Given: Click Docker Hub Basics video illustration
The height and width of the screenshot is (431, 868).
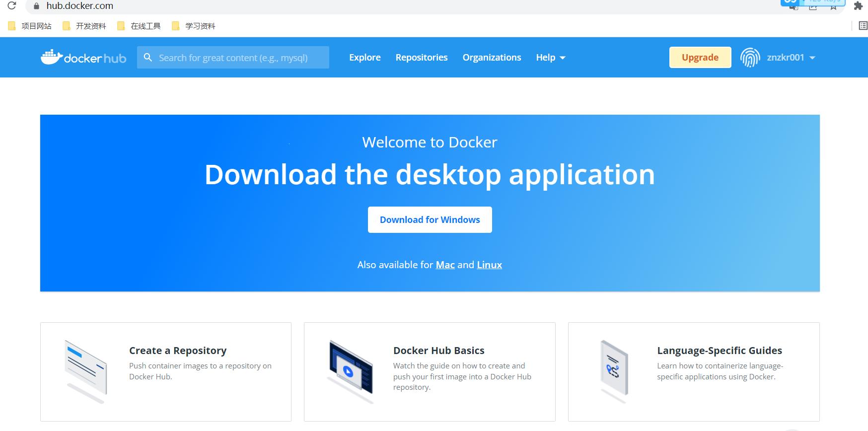Looking at the screenshot, I should (x=350, y=371).
